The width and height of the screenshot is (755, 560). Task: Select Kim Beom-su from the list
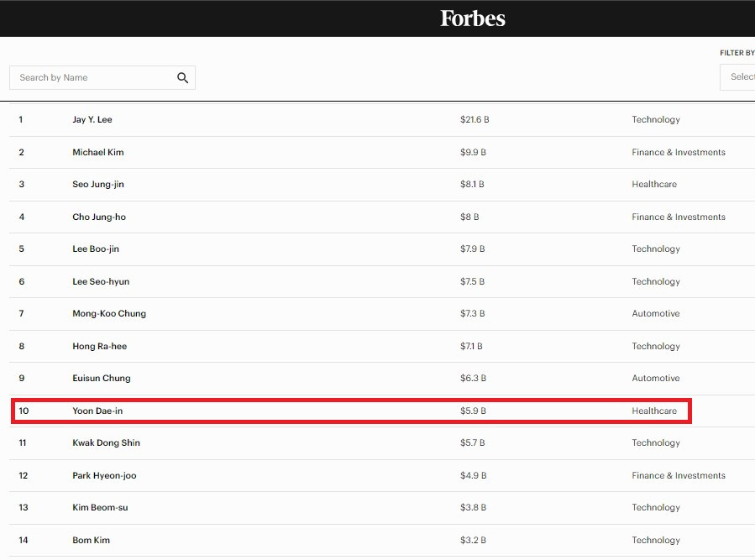coord(100,508)
